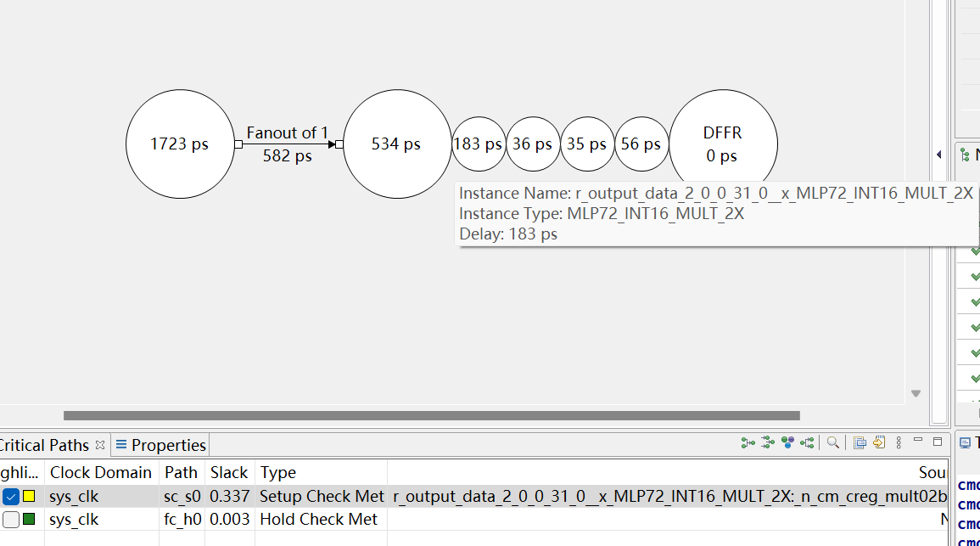
Task: Click the yellow highlight color swatch
Action: coord(29,496)
